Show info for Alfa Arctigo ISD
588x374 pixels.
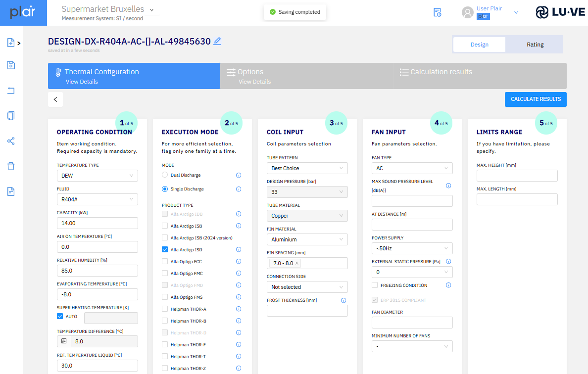(239, 250)
